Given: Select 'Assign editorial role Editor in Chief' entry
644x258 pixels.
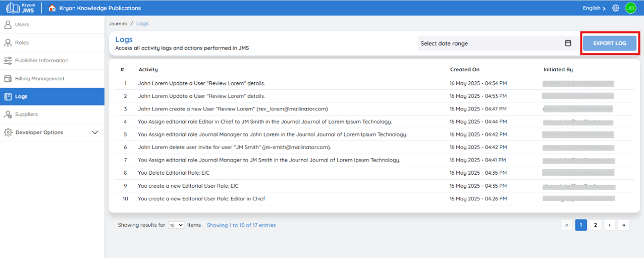Looking at the screenshot, I should [265, 121].
